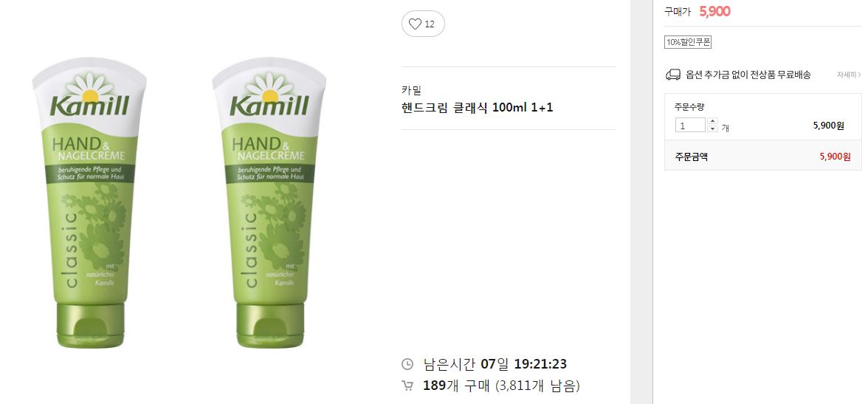Decrease order quantity with the down arrow
This screenshot has width=868, height=404.
(x=712, y=129)
